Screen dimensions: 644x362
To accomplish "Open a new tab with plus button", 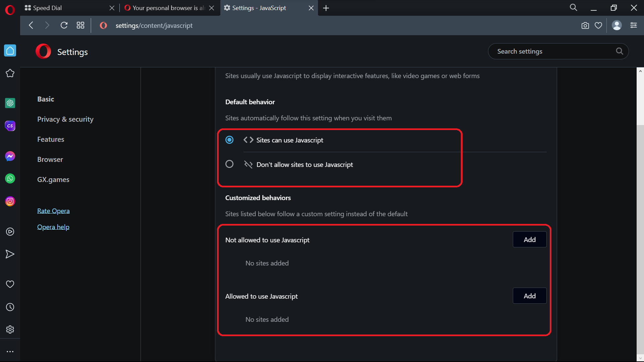I will pos(326,8).
